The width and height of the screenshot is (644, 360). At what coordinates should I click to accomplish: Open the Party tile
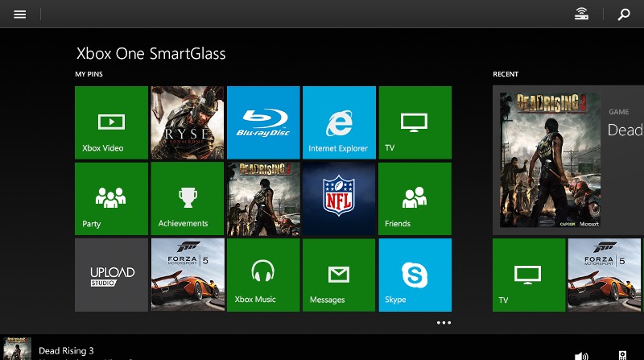(x=111, y=199)
